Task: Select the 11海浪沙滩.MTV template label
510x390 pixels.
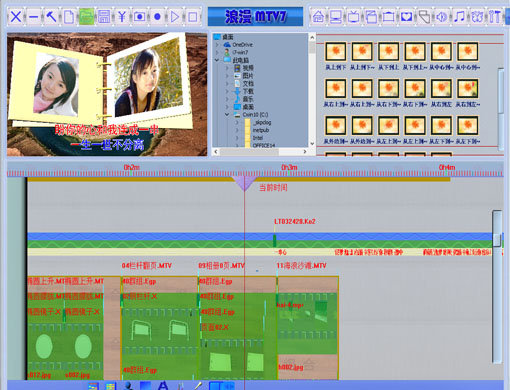Action: tap(301, 266)
